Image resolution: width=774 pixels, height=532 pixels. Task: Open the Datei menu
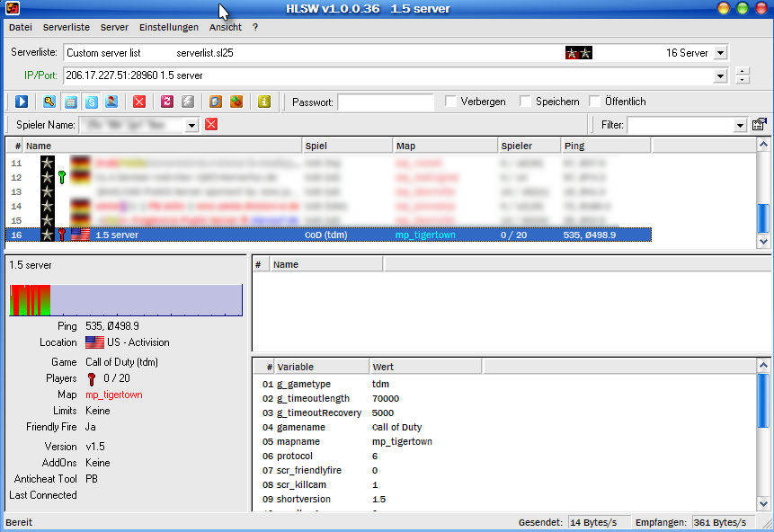(x=21, y=27)
